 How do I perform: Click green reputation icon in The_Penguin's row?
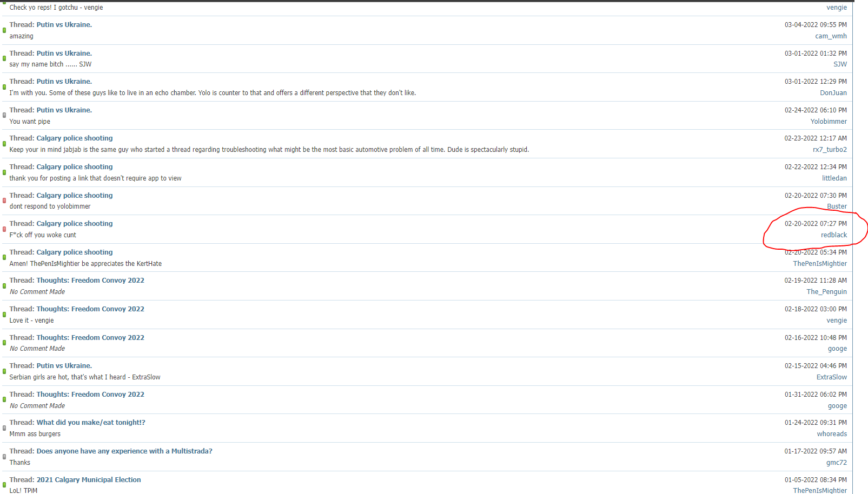click(4, 286)
